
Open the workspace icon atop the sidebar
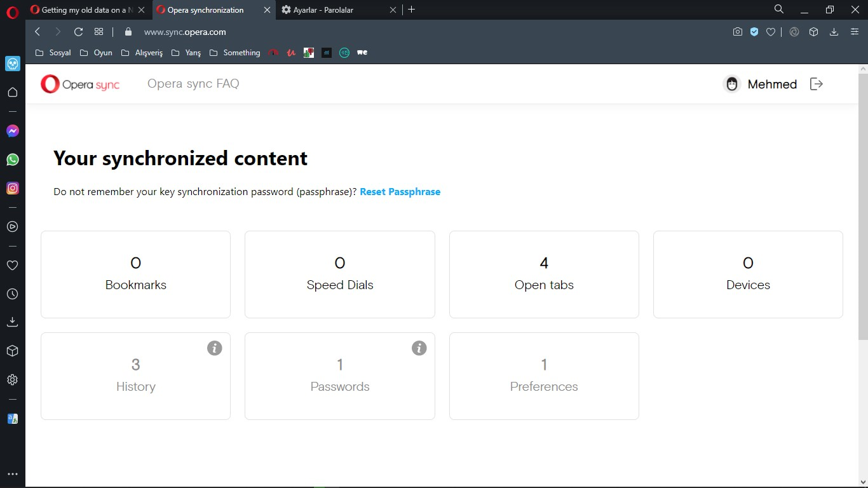pyautogui.click(x=13, y=64)
